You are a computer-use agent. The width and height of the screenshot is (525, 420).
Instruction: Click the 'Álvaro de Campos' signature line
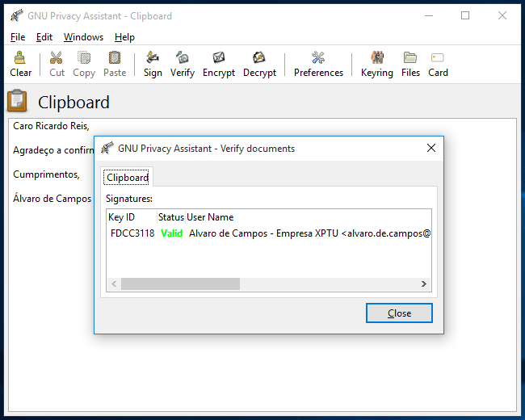(x=52, y=199)
